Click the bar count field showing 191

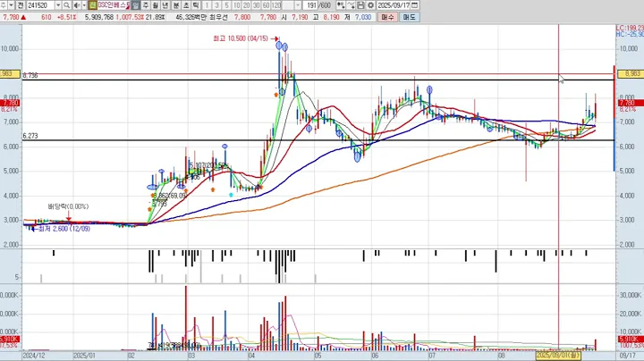tap(312, 5)
